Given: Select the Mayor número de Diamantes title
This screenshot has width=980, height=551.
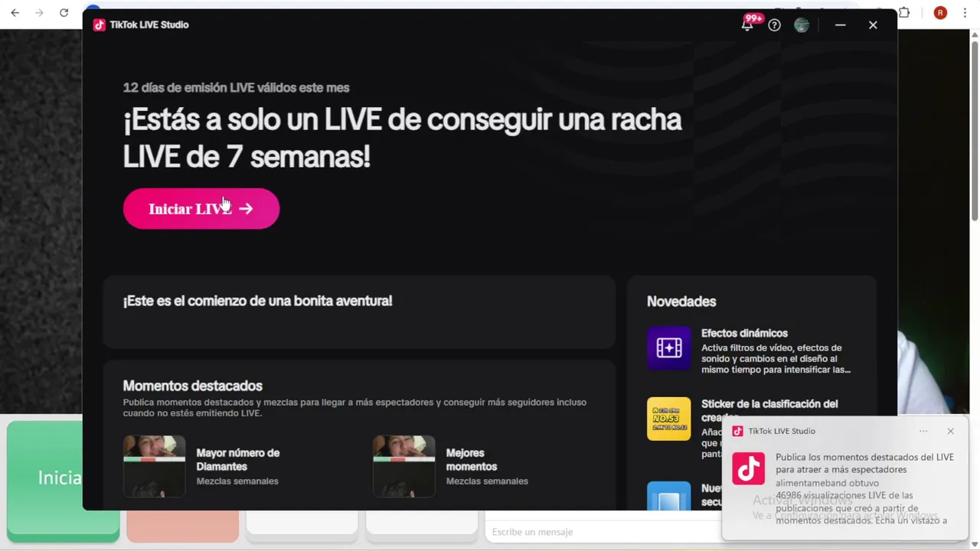Looking at the screenshot, I should coord(238,459).
